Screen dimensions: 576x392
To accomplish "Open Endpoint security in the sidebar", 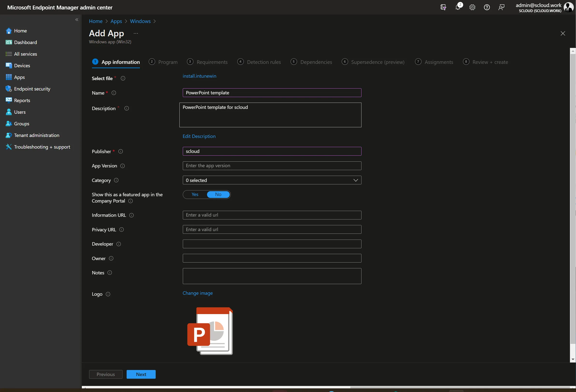I will click(28, 89).
